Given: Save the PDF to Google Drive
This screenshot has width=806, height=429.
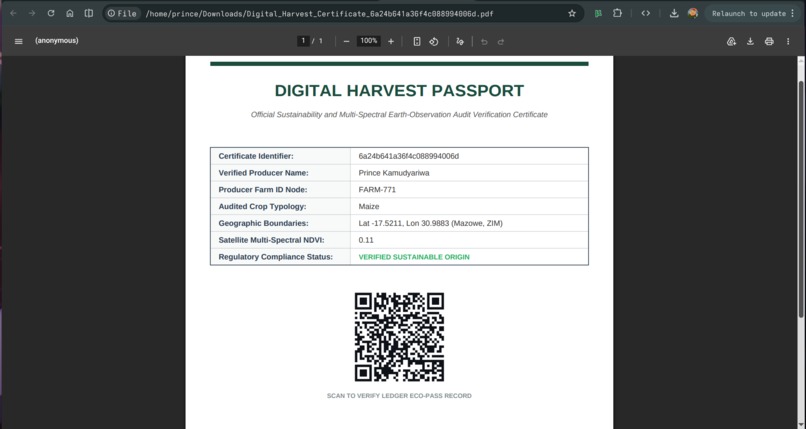Looking at the screenshot, I should tap(731, 41).
